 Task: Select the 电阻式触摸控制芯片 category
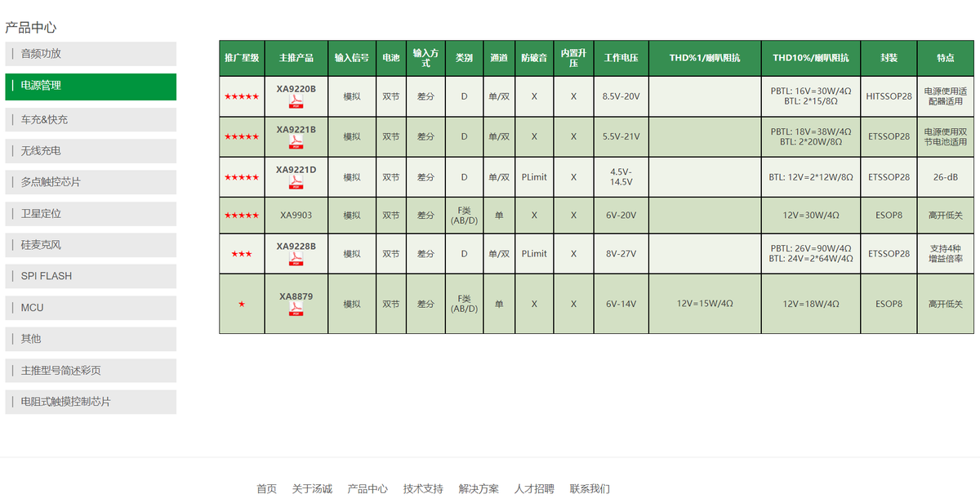tap(90, 401)
